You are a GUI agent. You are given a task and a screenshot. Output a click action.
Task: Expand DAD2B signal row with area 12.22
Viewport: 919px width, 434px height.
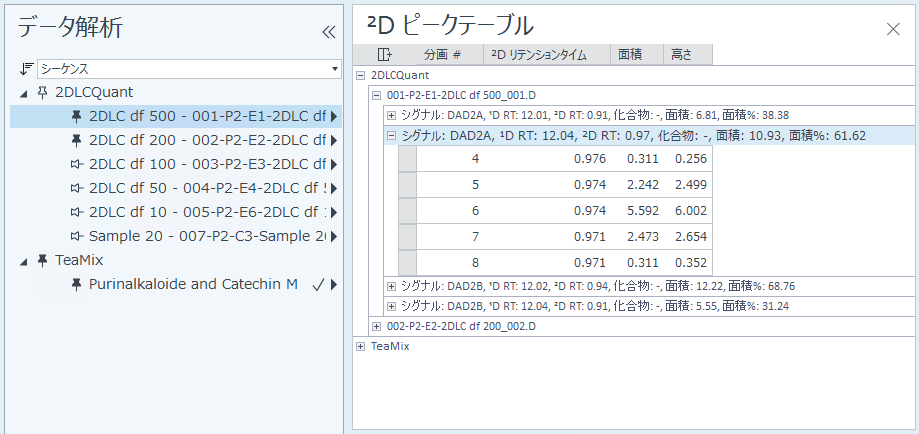392,286
